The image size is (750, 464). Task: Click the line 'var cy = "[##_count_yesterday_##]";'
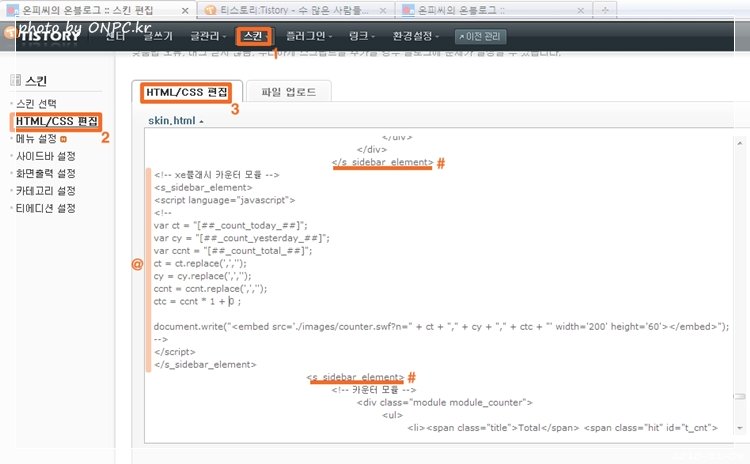coord(242,238)
